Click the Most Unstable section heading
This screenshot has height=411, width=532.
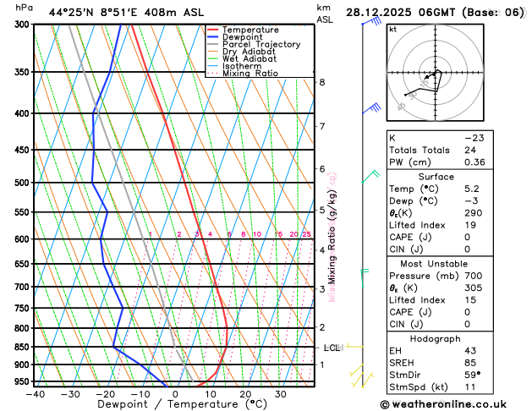434,264
